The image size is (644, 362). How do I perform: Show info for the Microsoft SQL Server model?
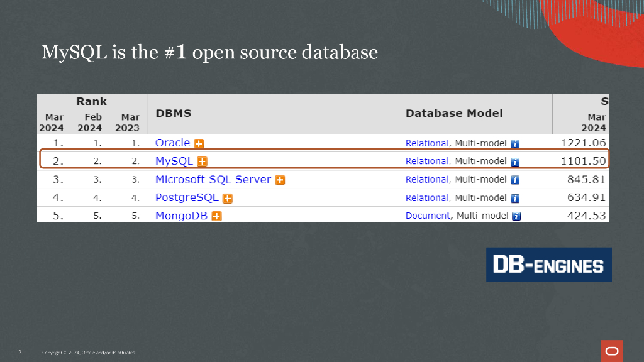click(515, 180)
